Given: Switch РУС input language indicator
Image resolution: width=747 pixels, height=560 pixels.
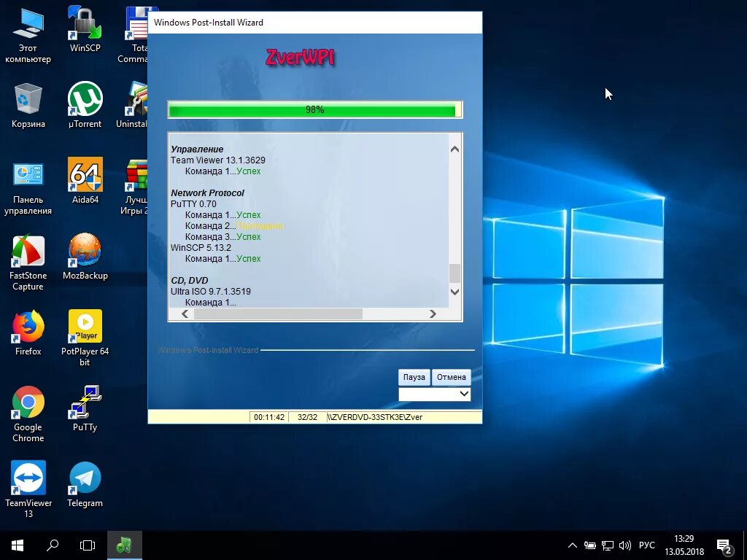Looking at the screenshot, I should coord(646,545).
